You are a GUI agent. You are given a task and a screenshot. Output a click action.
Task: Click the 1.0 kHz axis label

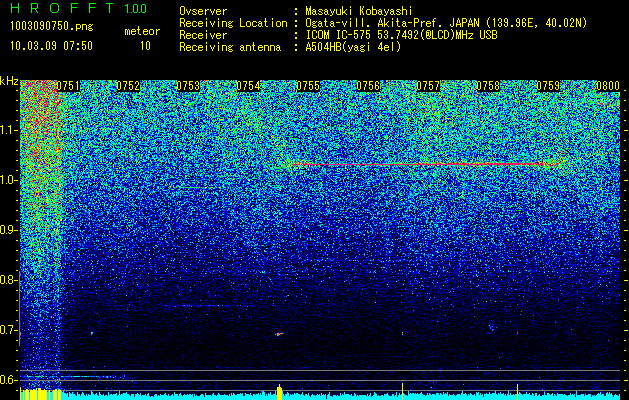8,181
